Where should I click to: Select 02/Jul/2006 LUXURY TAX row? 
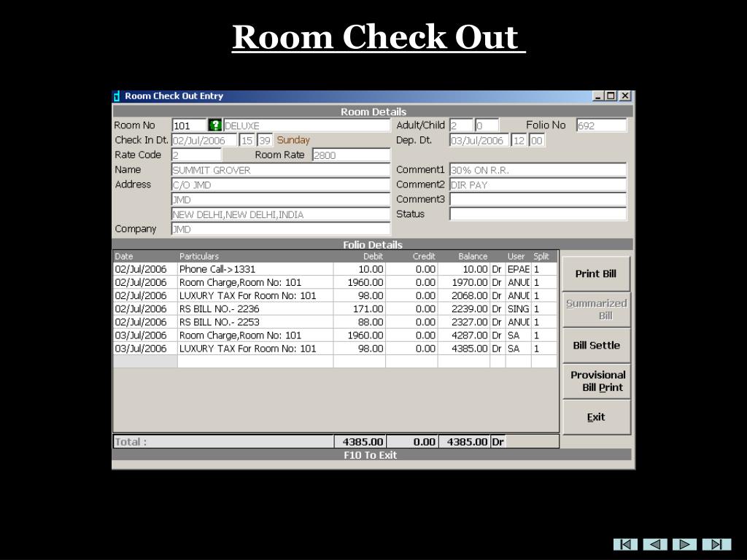point(335,296)
